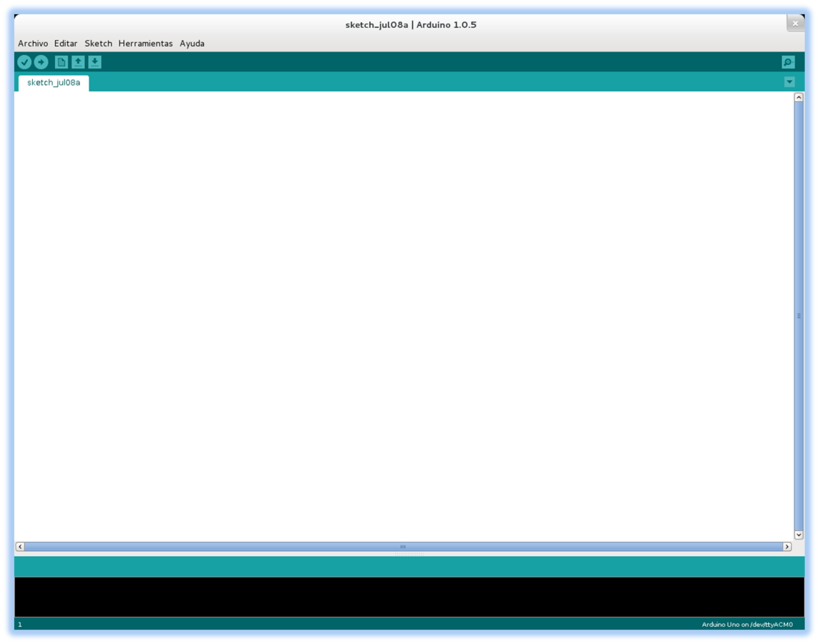Create a new sketch with New icon
This screenshot has width=819, height=644.
coord(61,62)
